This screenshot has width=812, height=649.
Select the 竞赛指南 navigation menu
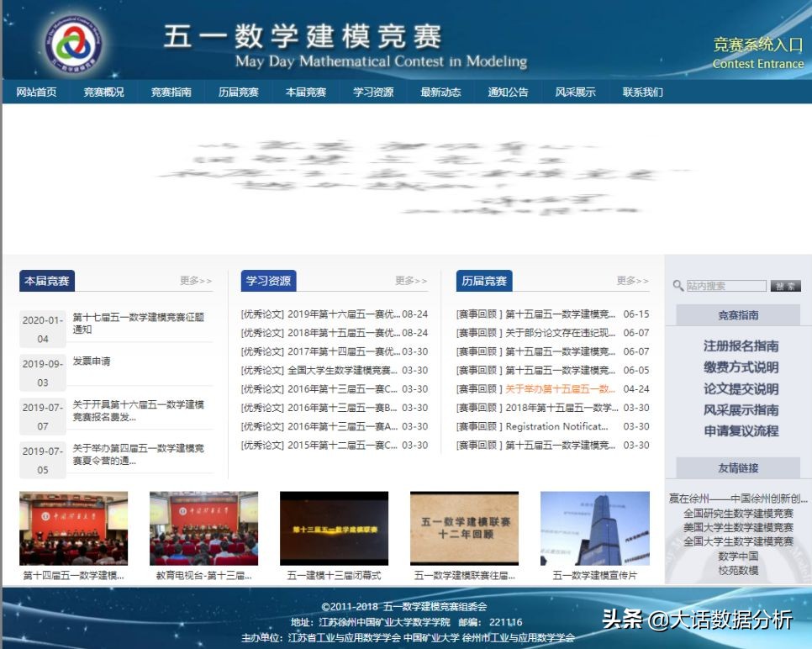[171, 92]
